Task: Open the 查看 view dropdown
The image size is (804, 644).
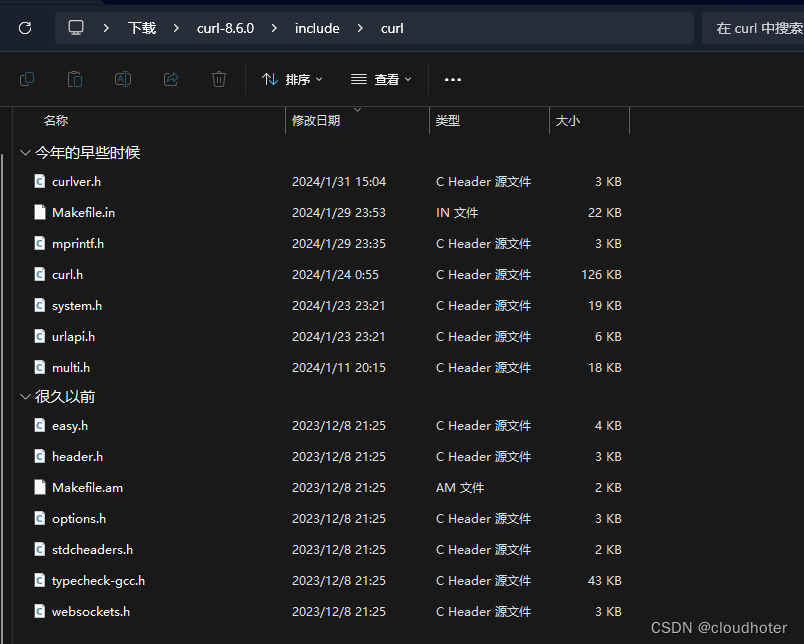Action: pyautogui.click(x=381, y=79)
